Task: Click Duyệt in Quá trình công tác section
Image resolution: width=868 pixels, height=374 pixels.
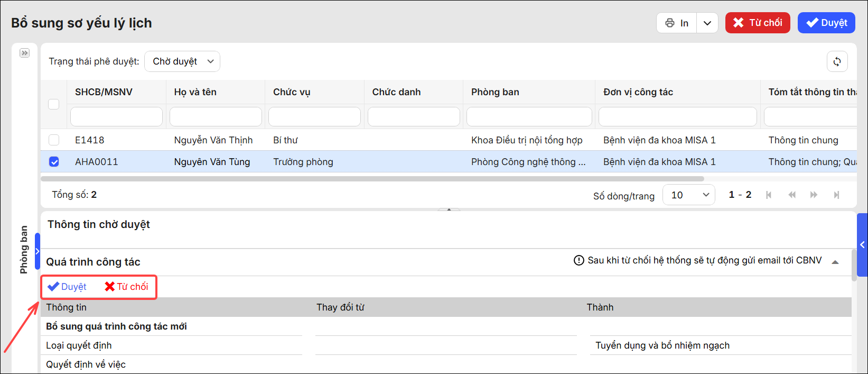Action: coord(67,287)
